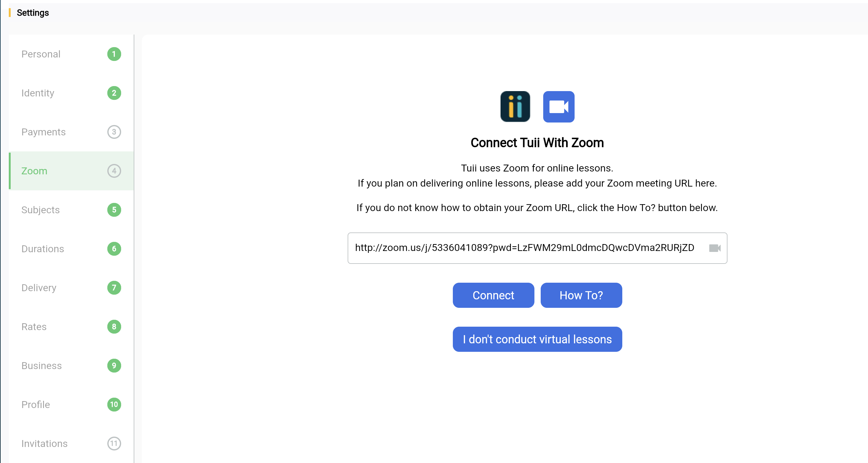The image size is (868, 463).
Task: Open the Delivery section
Action: (x=39, y=288)
